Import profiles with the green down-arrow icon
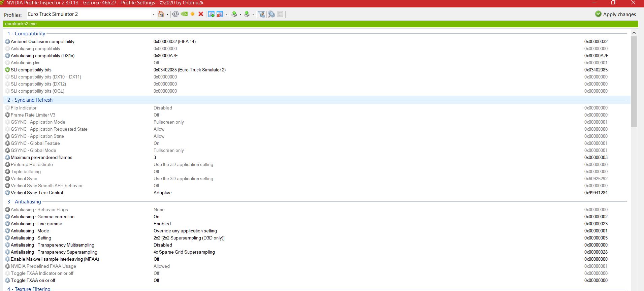The image size is (644, 291). point(247,14)
